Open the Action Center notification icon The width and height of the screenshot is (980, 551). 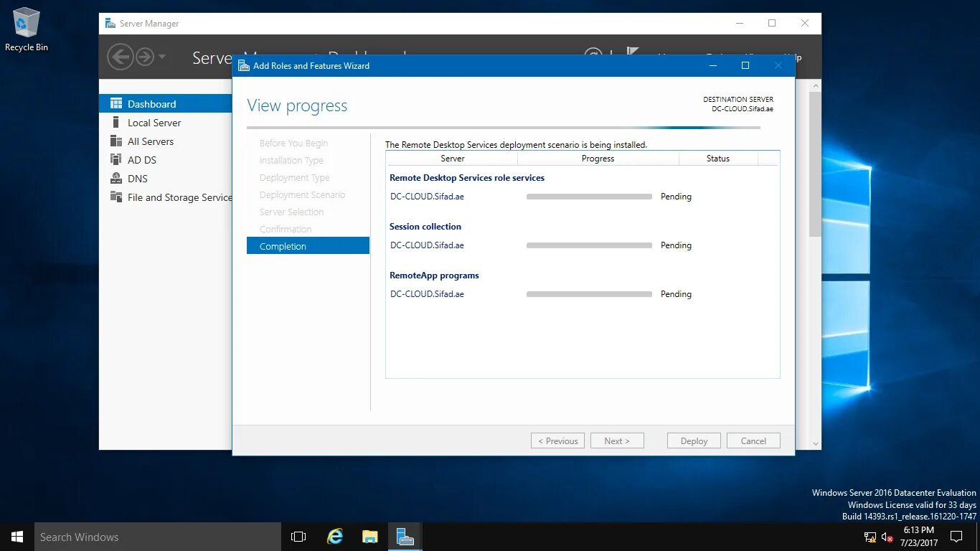coord(956,537)
